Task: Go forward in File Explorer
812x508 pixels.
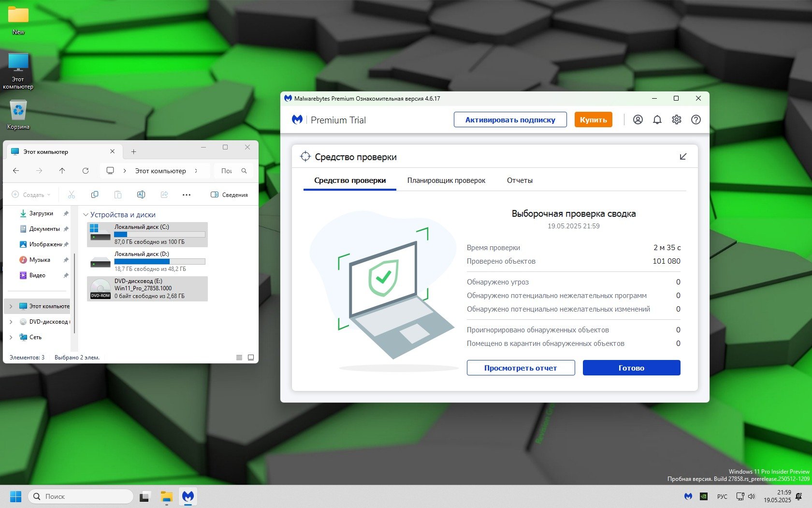Action: click(39, 171)
